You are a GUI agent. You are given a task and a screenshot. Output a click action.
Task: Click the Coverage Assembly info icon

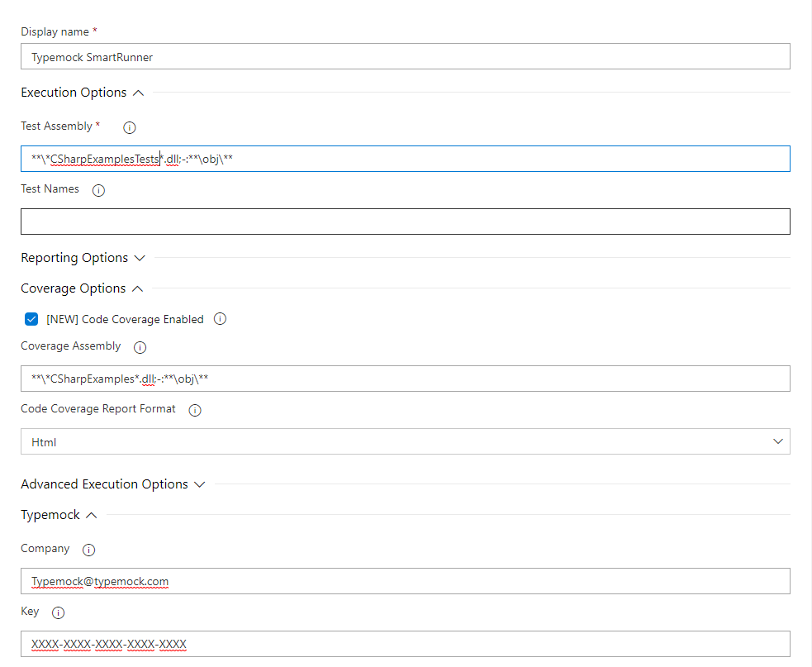[x=140, y=347]
